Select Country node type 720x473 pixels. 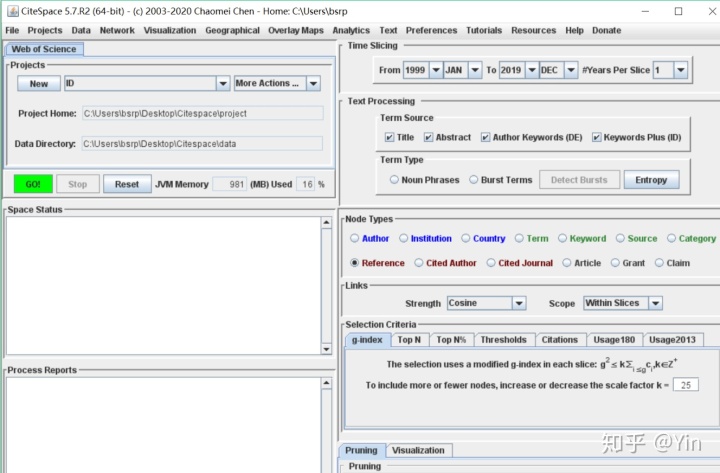pyautogui.click(x=466, y=238)
